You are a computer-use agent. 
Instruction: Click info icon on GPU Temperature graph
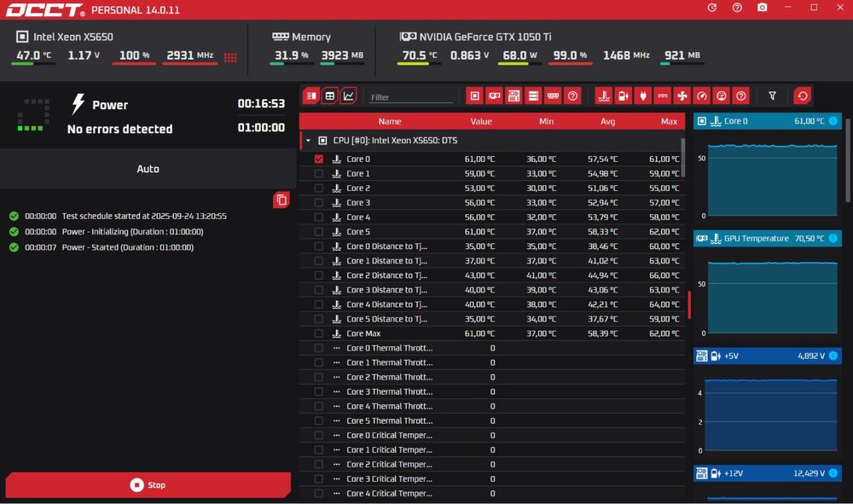(833, 238)
